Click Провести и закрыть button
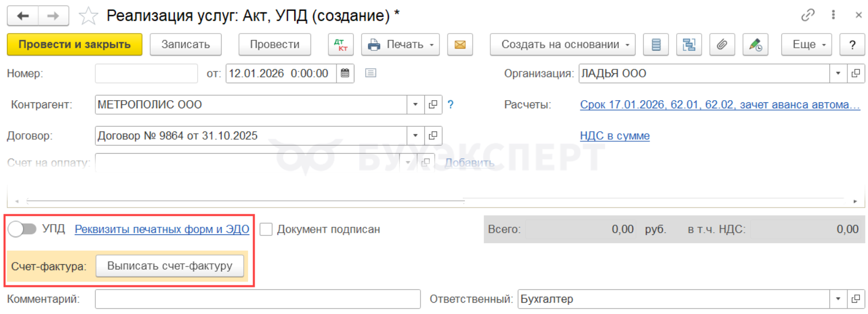Viewport: 868px width, 314px height. 75,45
